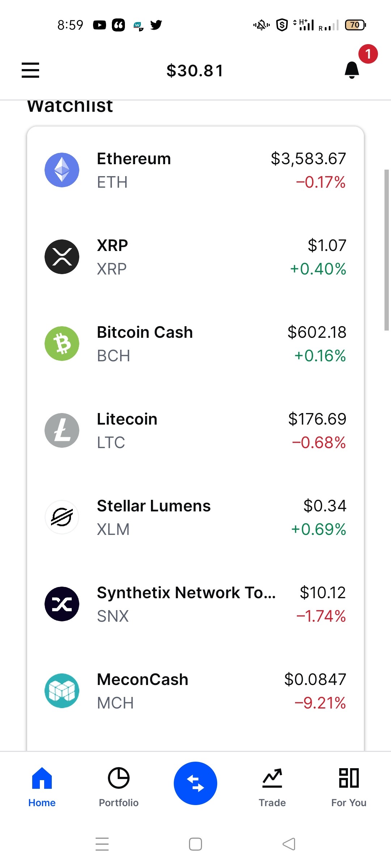The height and width of the screenshot is (868, 391).
Task: Open the Litecoin price of $176.69
Action: pyautogui.click(x=317, y=419)
